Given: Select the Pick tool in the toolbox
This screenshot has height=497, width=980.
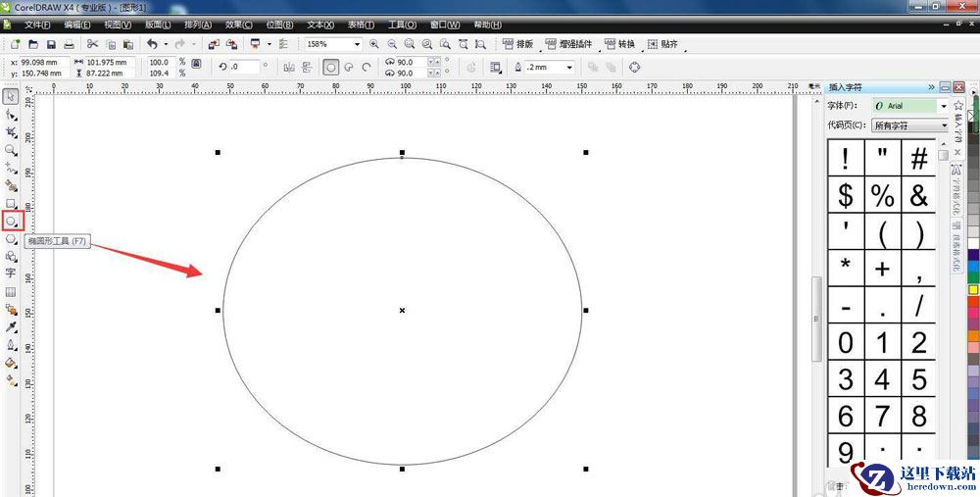Looking at the screenshot, I should pyautogui.click(x=11, y=96).
